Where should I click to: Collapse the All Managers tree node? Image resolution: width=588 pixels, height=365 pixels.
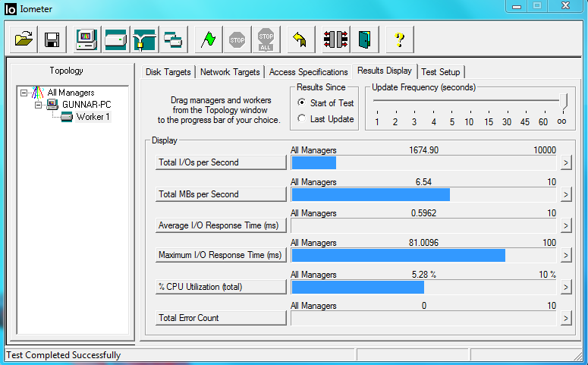click(x=24, y=93)
